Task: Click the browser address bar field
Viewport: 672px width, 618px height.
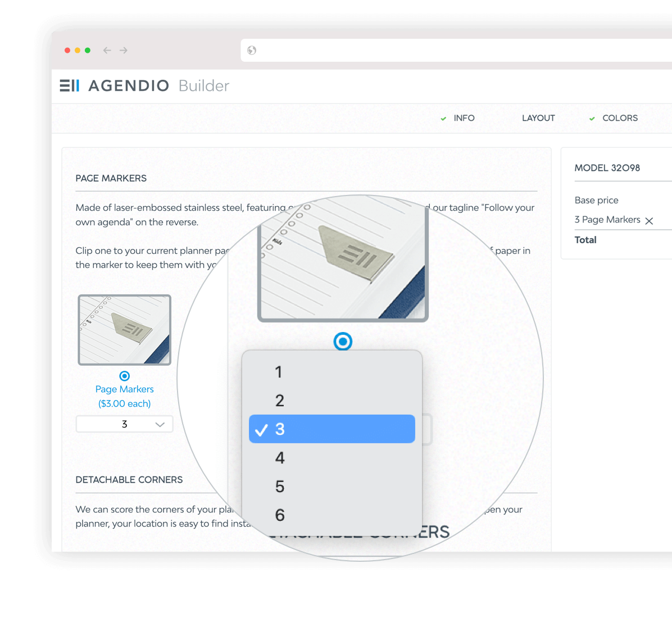Action: [x=456, y=50]
